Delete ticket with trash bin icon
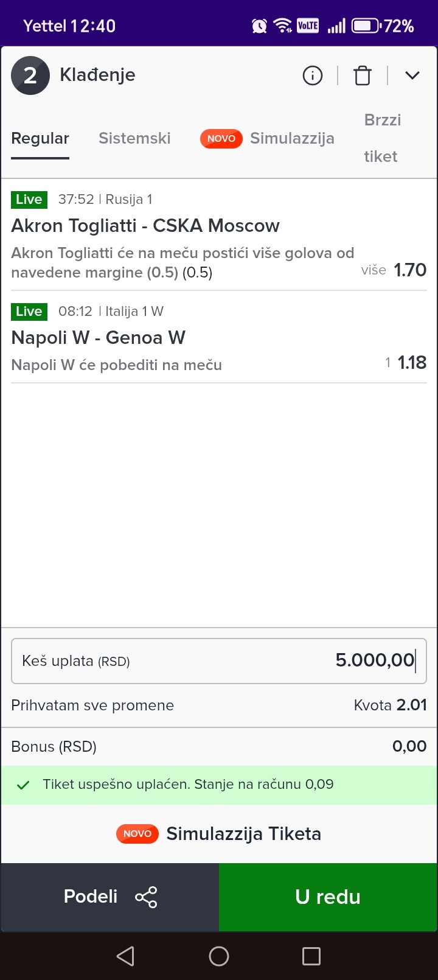The height and width of the screenshot is (980, 438). point(363,75)
